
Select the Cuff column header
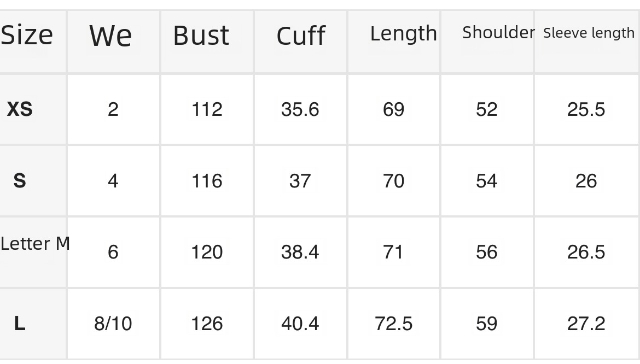click(301, 36)
